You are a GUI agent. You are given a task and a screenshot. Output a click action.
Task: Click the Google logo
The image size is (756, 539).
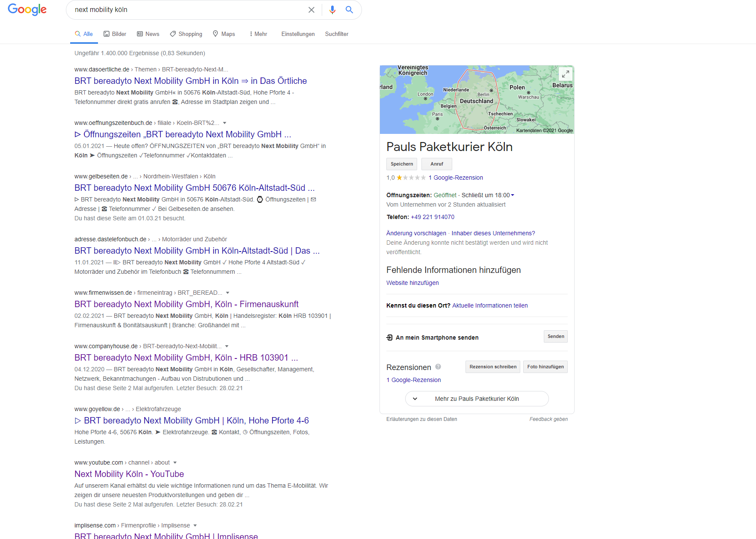pyautogui.click(x=27, y=9)
